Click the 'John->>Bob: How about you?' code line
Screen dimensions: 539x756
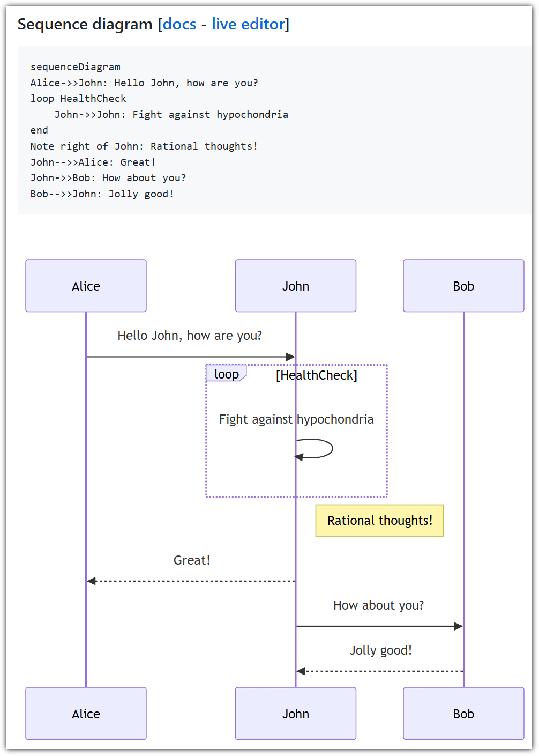click(x=108, y=178)
